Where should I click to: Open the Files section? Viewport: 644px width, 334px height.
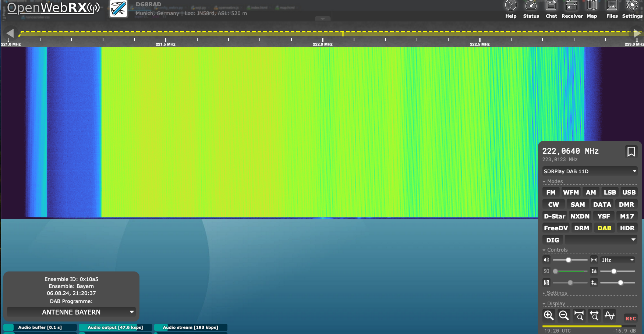pyautogui.click(x=612, y=9)
